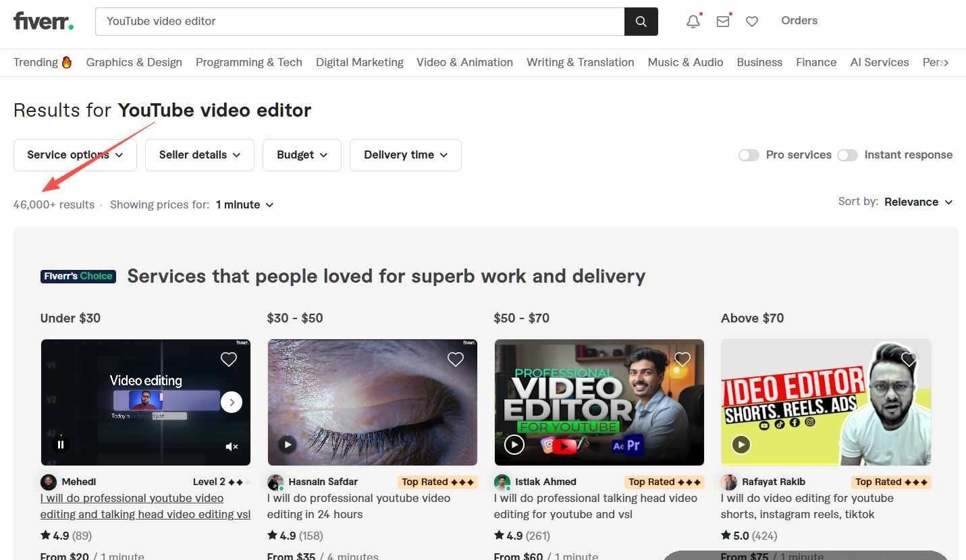Image resolution: width=966 pixels, height=560 pixels.
Task: Open Hasnain Safdar's profile avatar
Action: pos(275,482)
